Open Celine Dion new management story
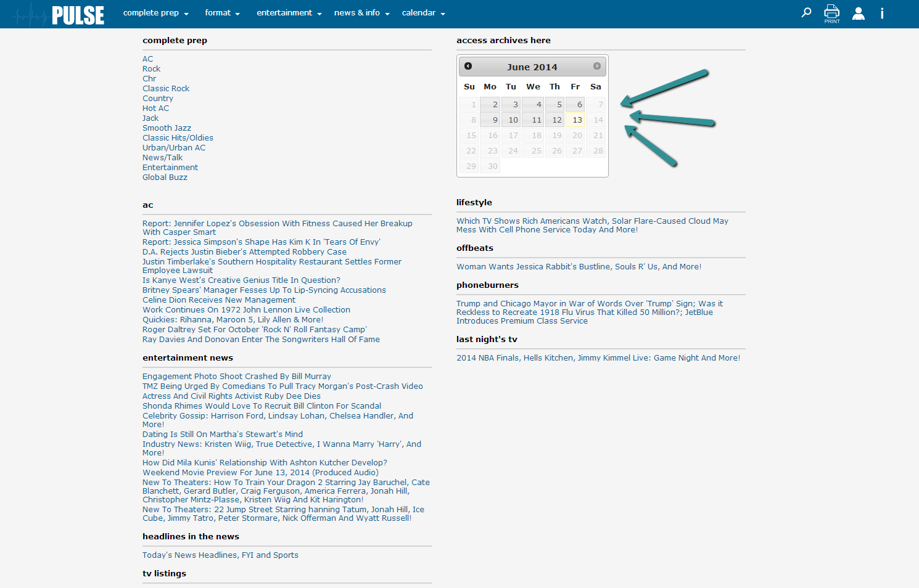The width and height of the screenshot is (919, 588). pos(219,300)
